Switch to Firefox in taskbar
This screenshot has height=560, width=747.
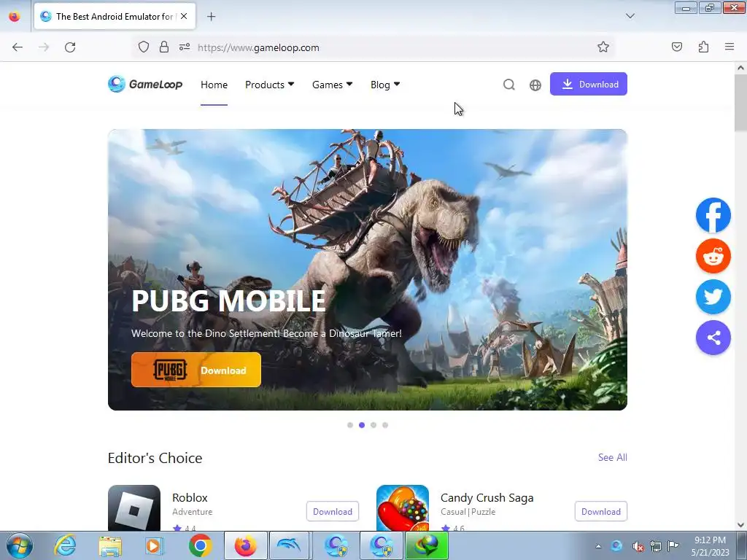pos(245,545)
